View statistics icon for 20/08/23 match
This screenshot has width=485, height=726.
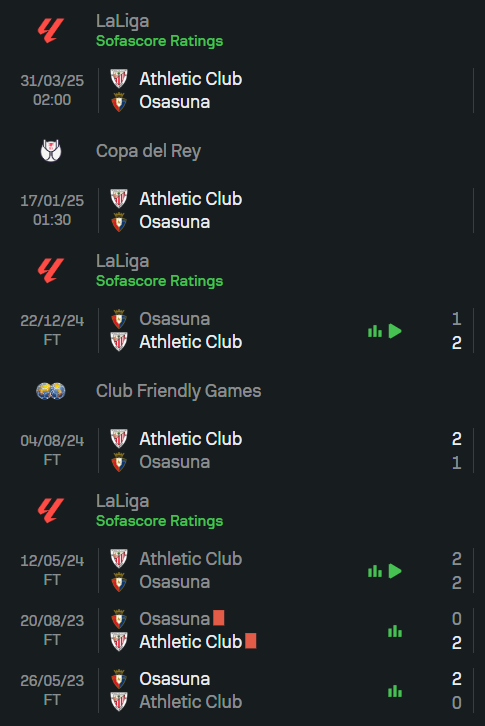click(395, 631)
